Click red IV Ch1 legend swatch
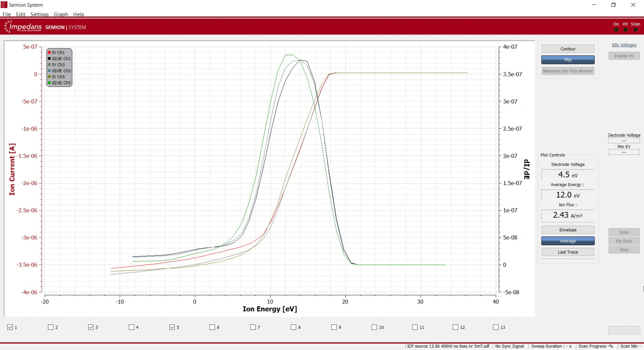 49,53
